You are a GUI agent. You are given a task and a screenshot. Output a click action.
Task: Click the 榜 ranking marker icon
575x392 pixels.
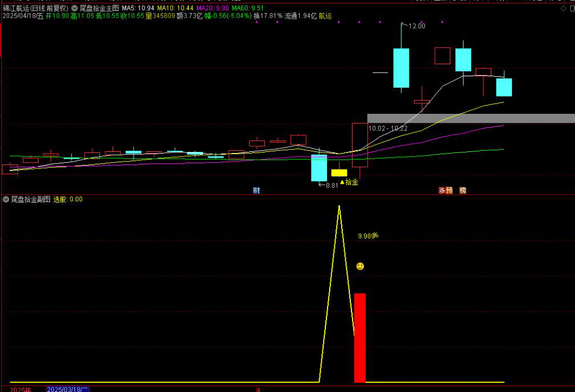[x=463, y=191]
